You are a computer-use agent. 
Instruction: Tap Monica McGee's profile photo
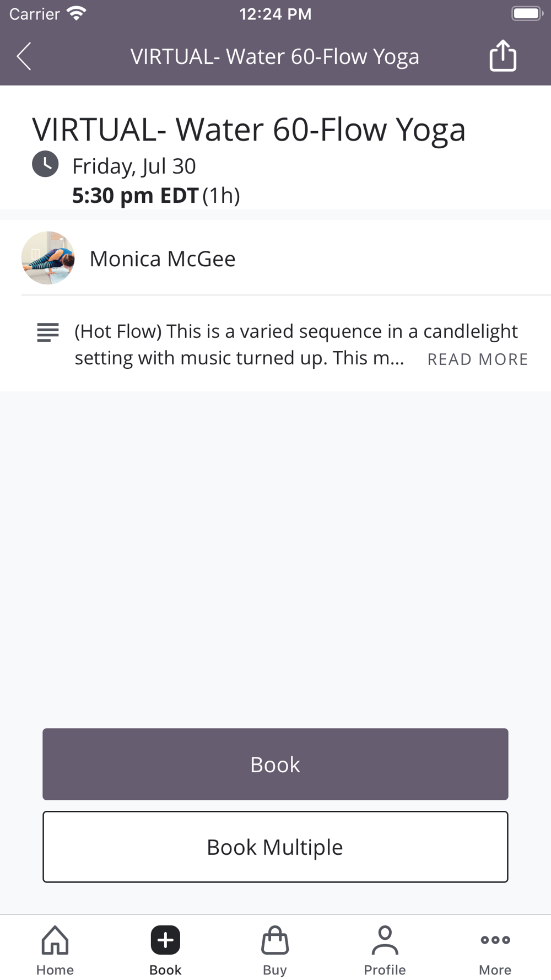48,258
